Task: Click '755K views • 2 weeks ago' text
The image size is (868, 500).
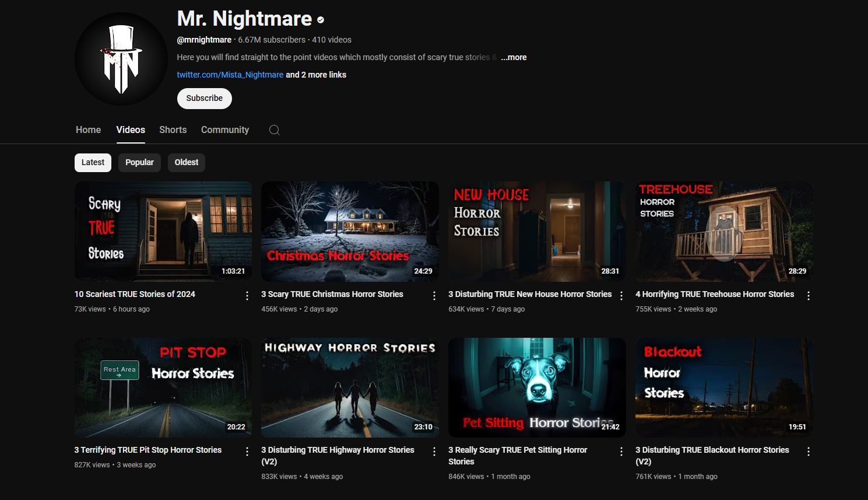Action: point(676,309)
